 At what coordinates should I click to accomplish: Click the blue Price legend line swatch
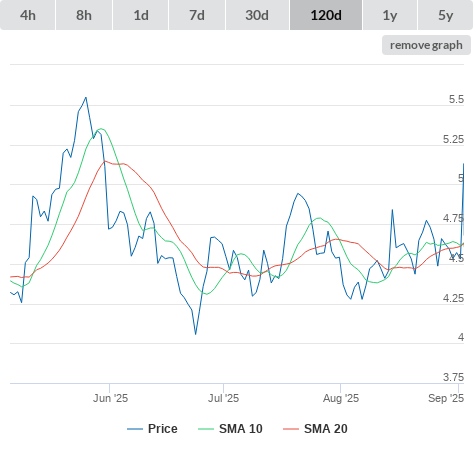(135, 429)
